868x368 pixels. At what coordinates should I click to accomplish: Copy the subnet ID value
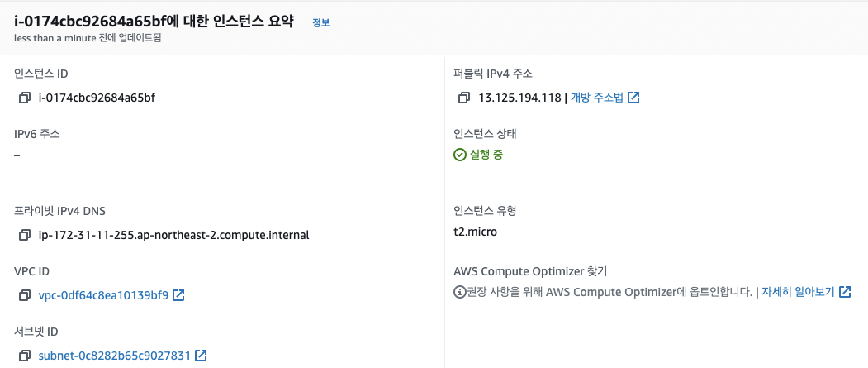point(24,356)
